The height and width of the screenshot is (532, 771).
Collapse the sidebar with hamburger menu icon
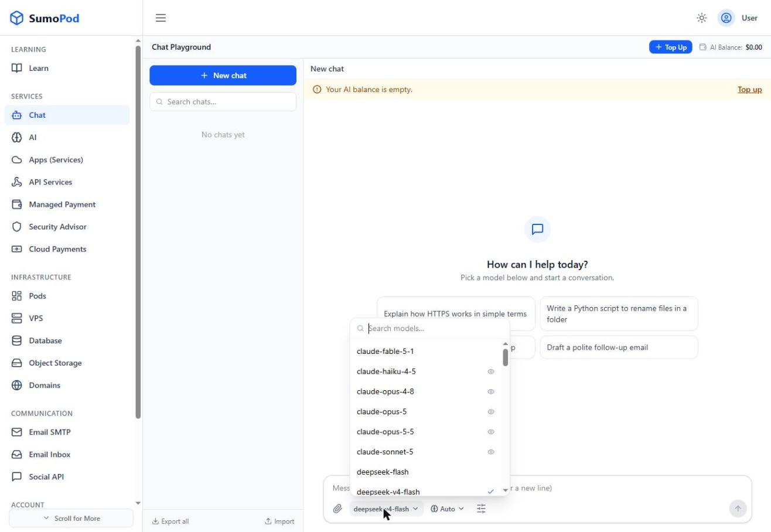coord(161,18)
